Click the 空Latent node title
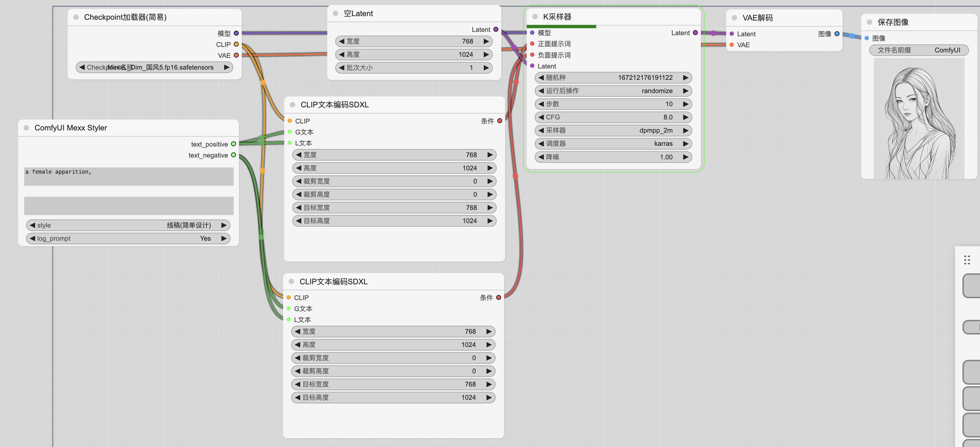980x447 pixels. pos(358,14)
